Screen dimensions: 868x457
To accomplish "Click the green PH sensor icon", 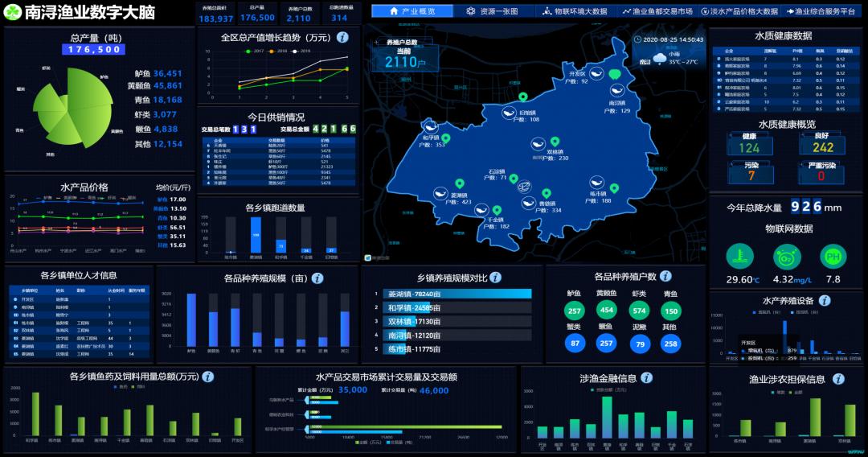I will click(833, 257).
